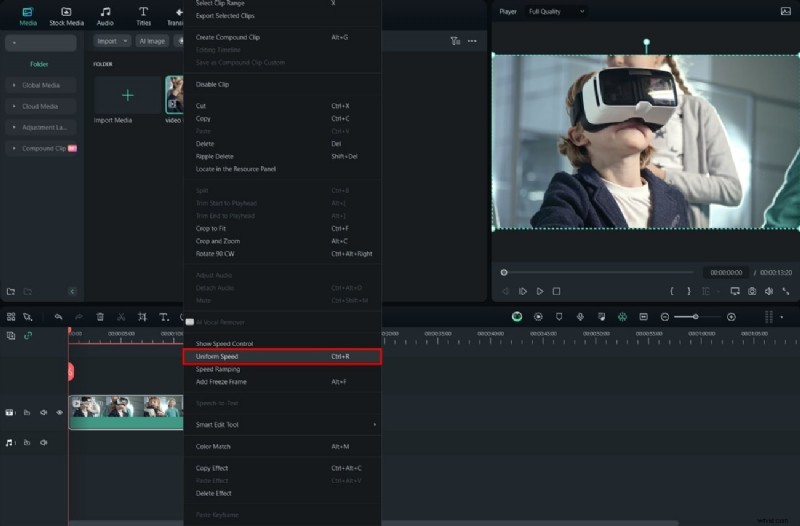800x526 pixels.
Task: Click the crop tool icon in timeline toolbar
Action: 142,317
